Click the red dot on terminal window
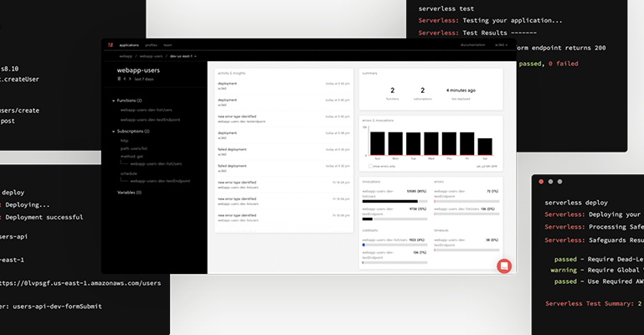 tap(542, 182)
